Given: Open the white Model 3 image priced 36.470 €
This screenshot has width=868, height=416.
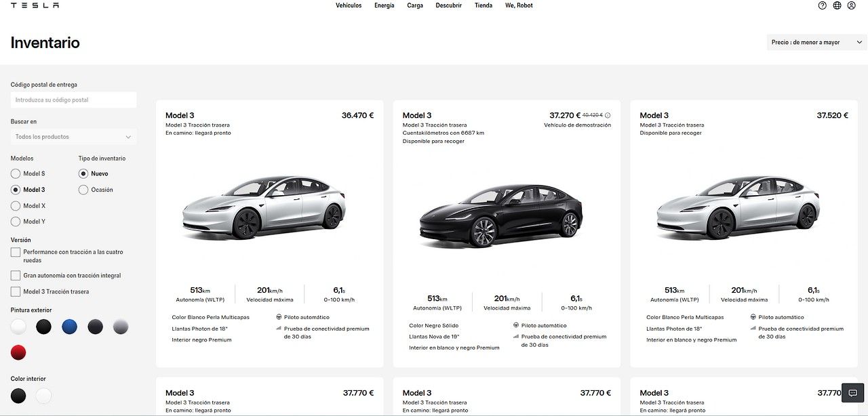Looking at the screenshot, I should coord(265,208).
